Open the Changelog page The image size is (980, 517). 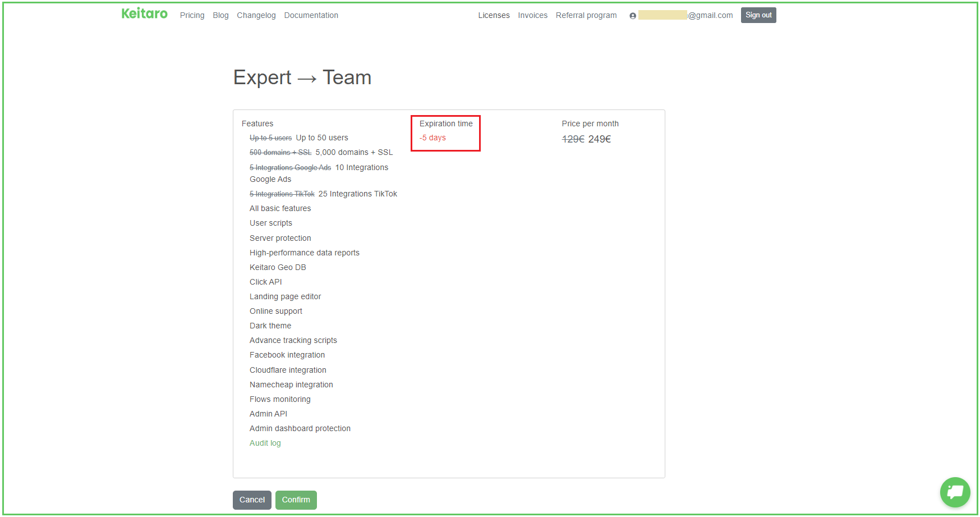pyautogui.click(x=256, y=15)
